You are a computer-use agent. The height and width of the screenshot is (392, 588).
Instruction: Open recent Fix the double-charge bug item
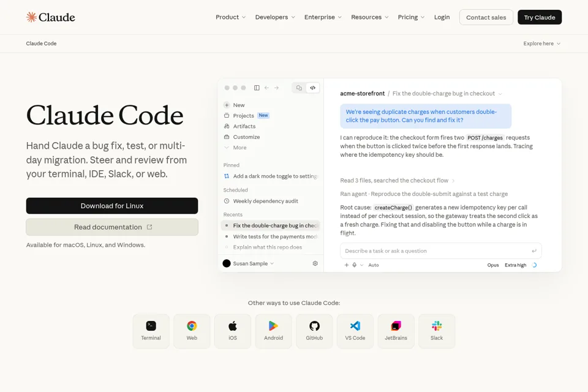point(270,225)
